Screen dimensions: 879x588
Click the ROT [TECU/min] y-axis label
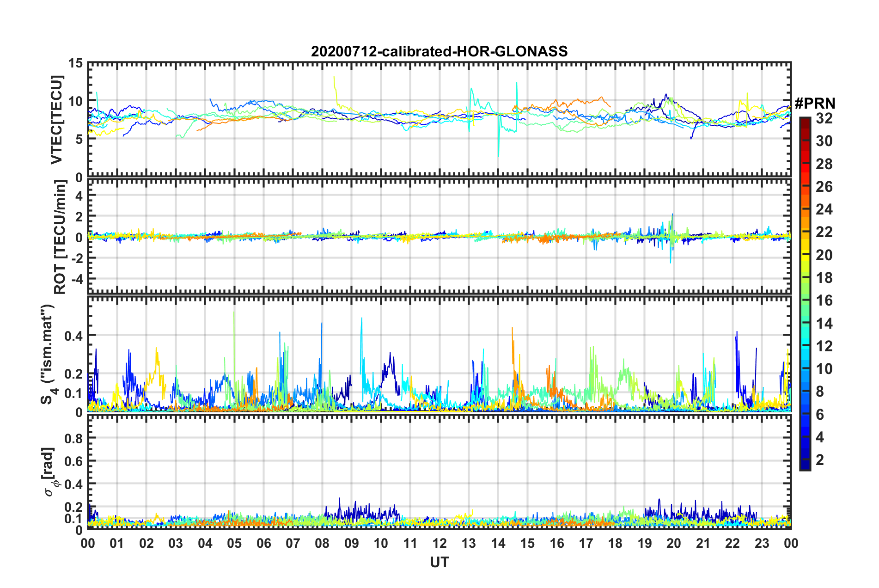60,237
